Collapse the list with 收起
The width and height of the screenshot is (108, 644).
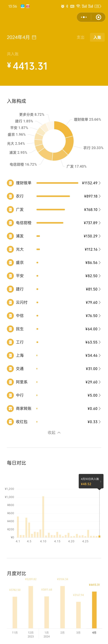(x=54, y=432)
